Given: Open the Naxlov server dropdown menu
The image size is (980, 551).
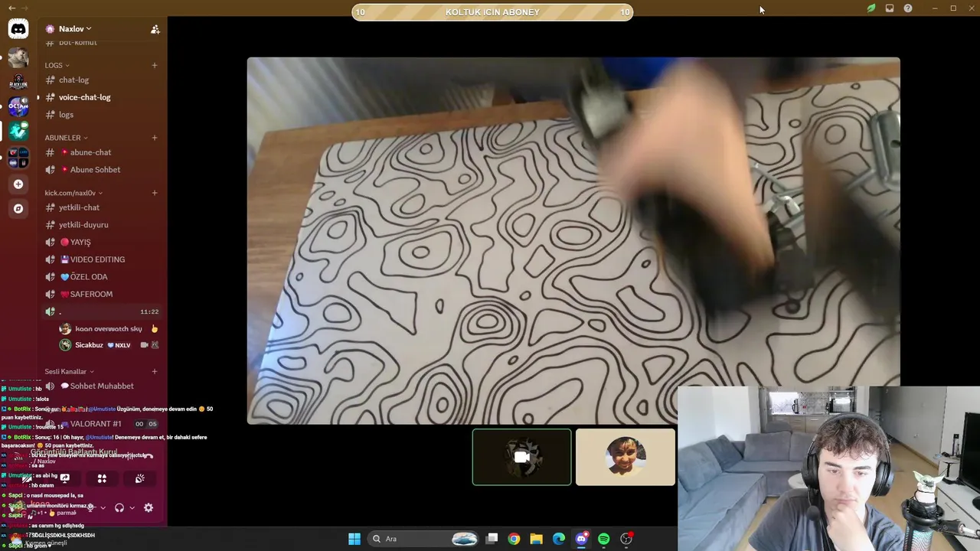Looking at the screenshot, I should coord(74,29).
